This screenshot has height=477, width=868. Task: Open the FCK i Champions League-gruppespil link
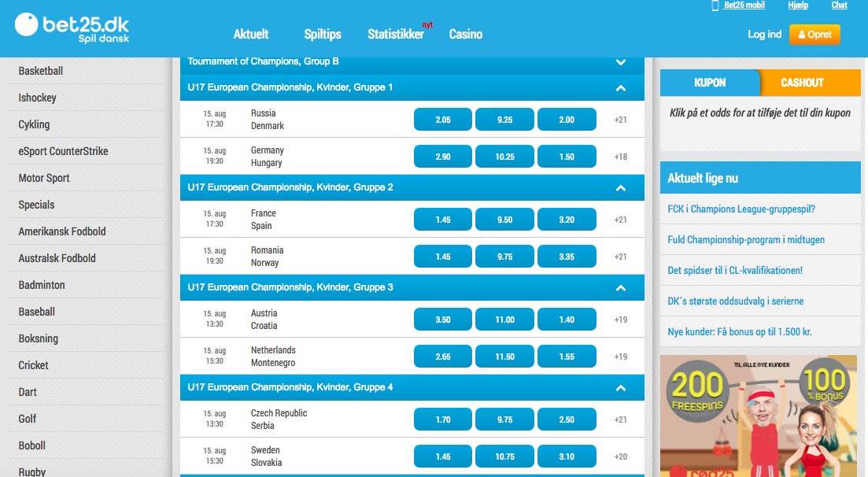pyautogui.click(x=741, y=209)
